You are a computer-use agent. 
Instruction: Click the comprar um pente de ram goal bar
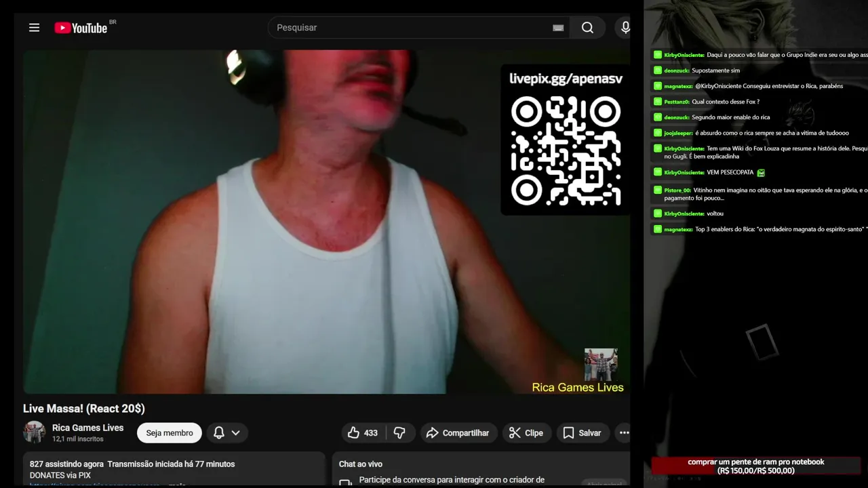pos(756,466)
